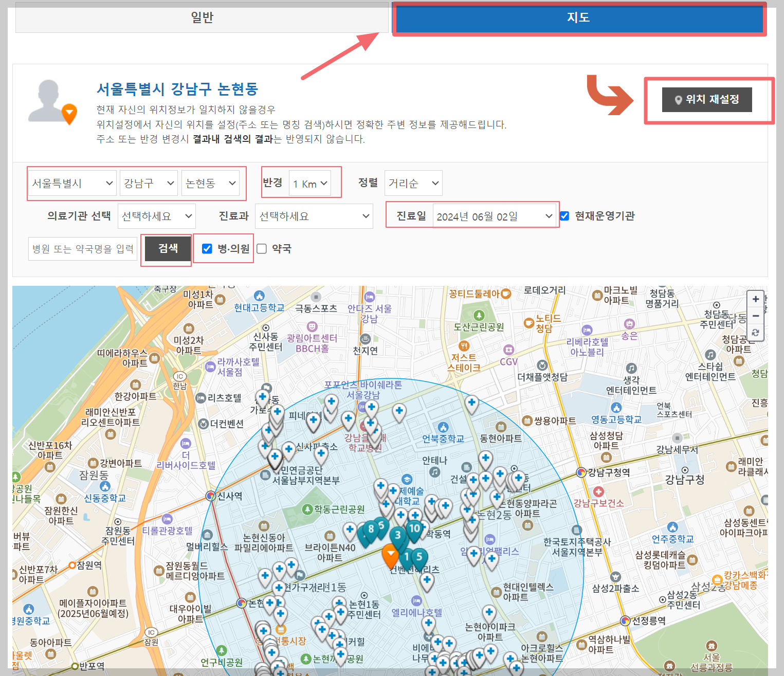Screen dimensions: 784x676
Task: Select the cluster marker numbered 3
Action: [x=397, y=537]
